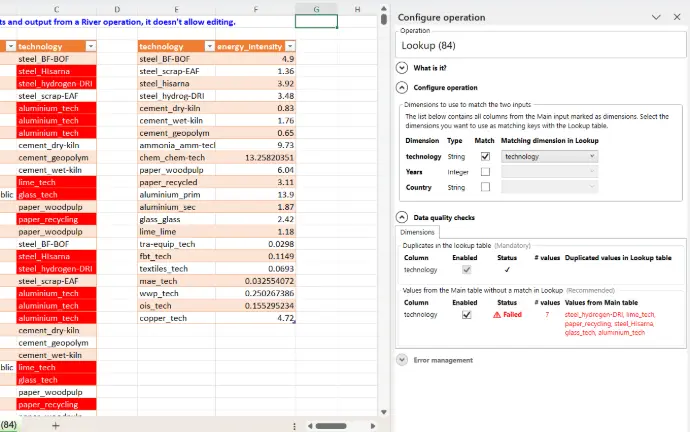Uncheck the Match box for technology

point(485,157)
